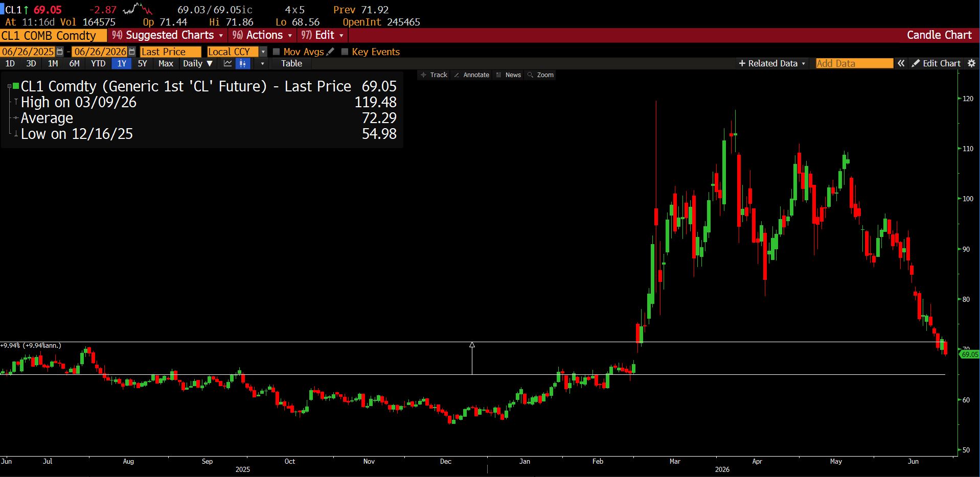Click the start date field 06/26/2025
Viewport: 980px width, 477px height.
pyautogui.click(x=28, y=52)
